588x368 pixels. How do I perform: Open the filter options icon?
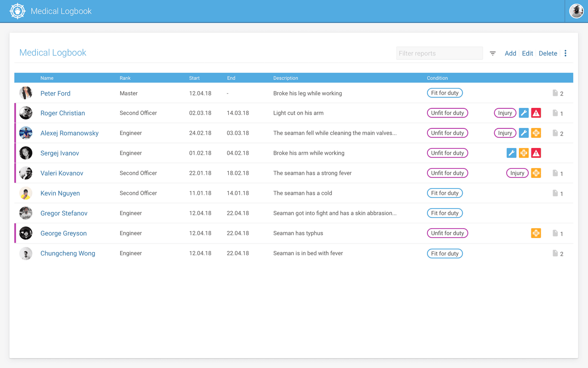pyautogui.click(x=493, y=53)
